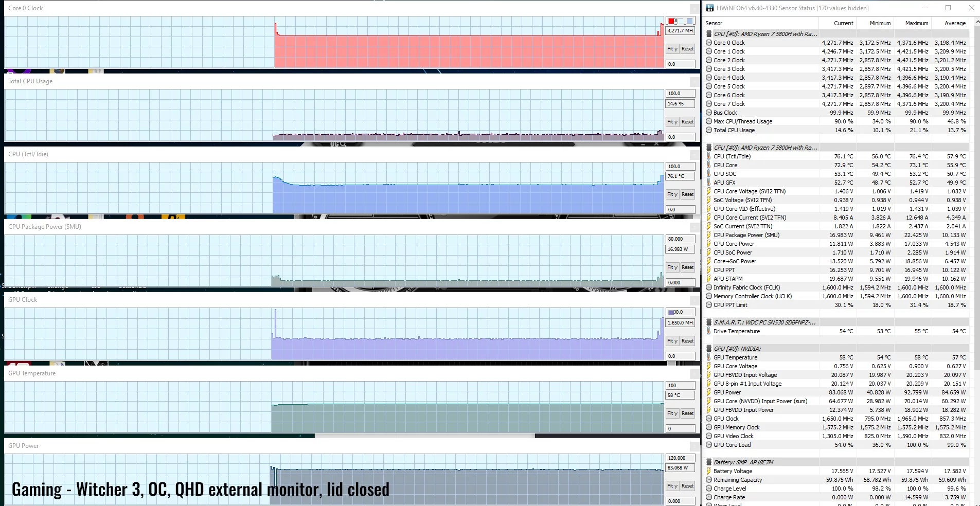Click the Average column header
The height and width of the screenshot is (506, 980).
click(x=955, y=23)
